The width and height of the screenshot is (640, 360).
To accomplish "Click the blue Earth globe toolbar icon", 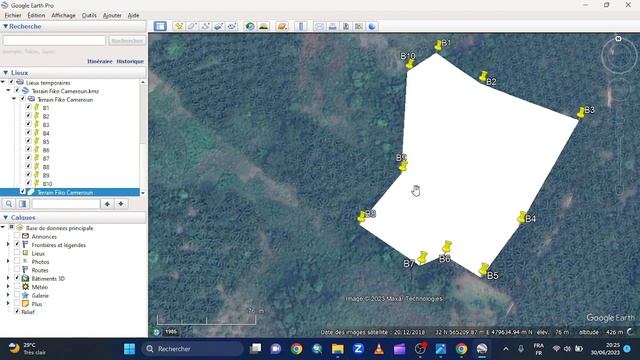I will (x=372, y=26).
